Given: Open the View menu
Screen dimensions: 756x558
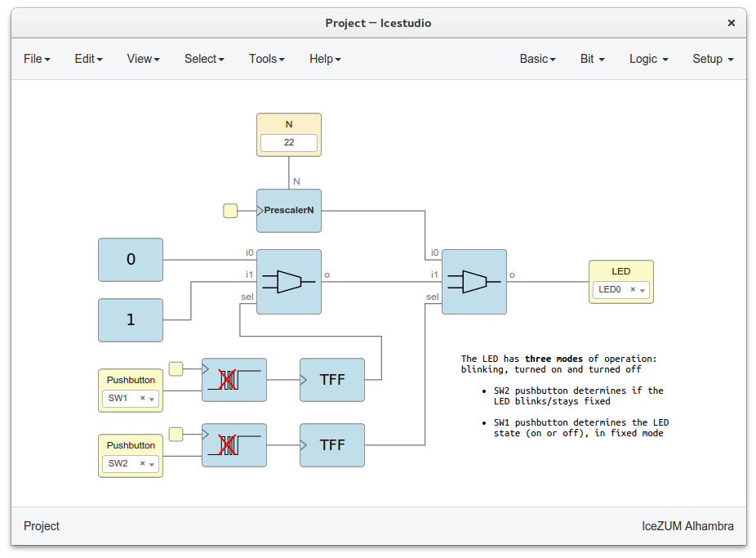Looking at the screenshot, I should coord(143,59).
